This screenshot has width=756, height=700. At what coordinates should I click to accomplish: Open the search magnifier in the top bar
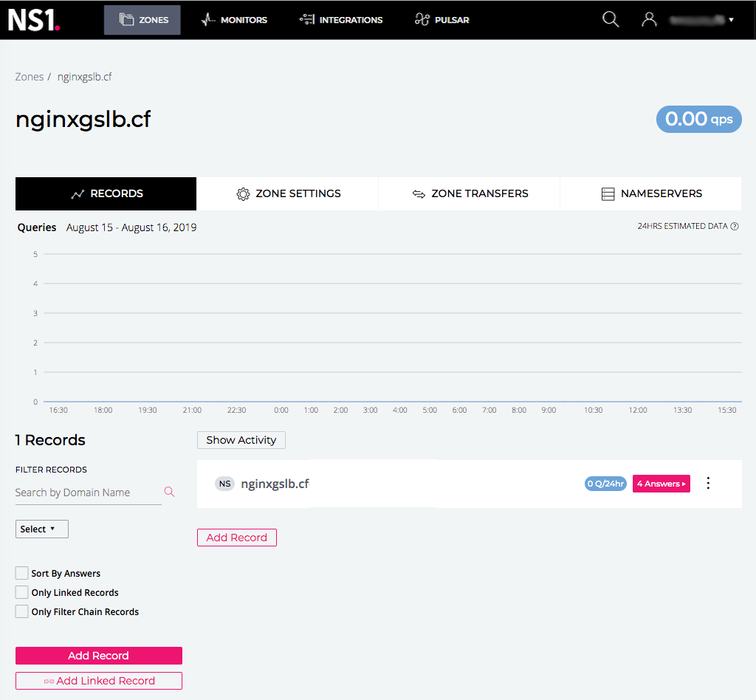pos(611,19)
